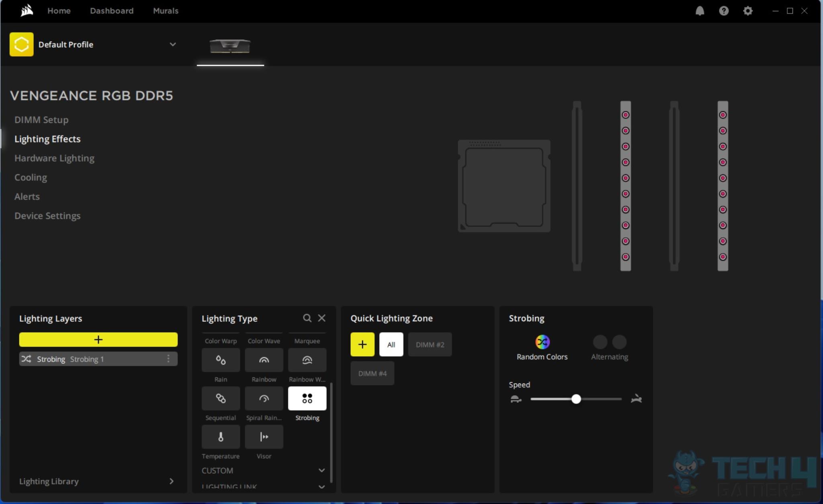The image size is (823, 504).
Task: Click the CPU socket illustration
Action: [x=504, y=186]
